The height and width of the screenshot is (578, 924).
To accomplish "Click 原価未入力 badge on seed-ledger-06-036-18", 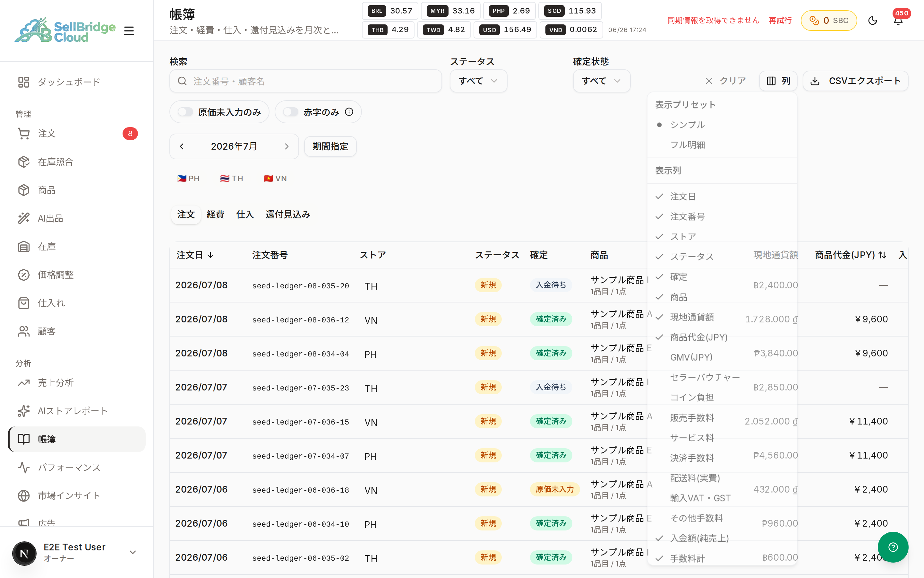I will coord(554,489).
